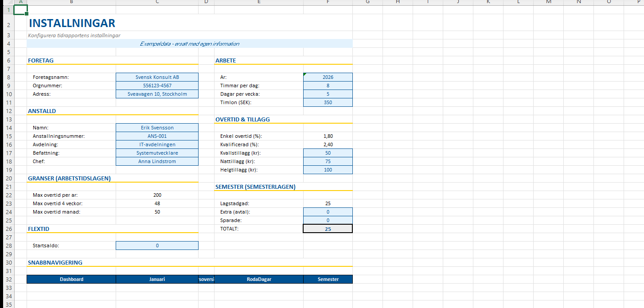Select column header G
Viewport: 644px width, 308px height.
367,2
